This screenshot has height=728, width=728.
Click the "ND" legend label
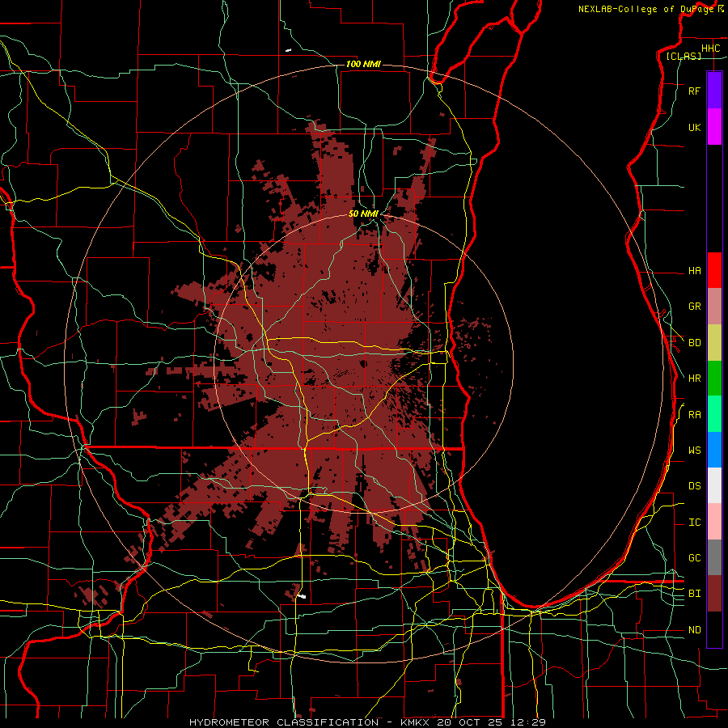(x=694, y=630)
